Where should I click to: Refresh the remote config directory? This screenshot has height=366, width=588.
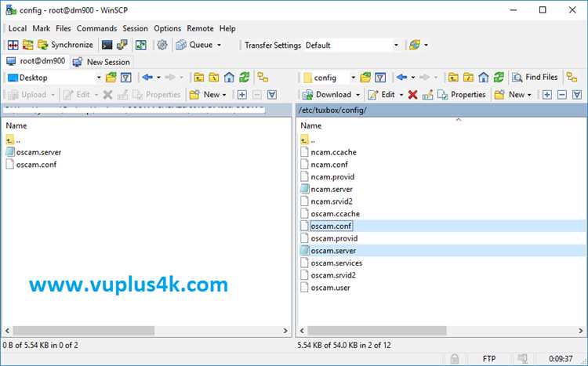(x=499, y=78)
